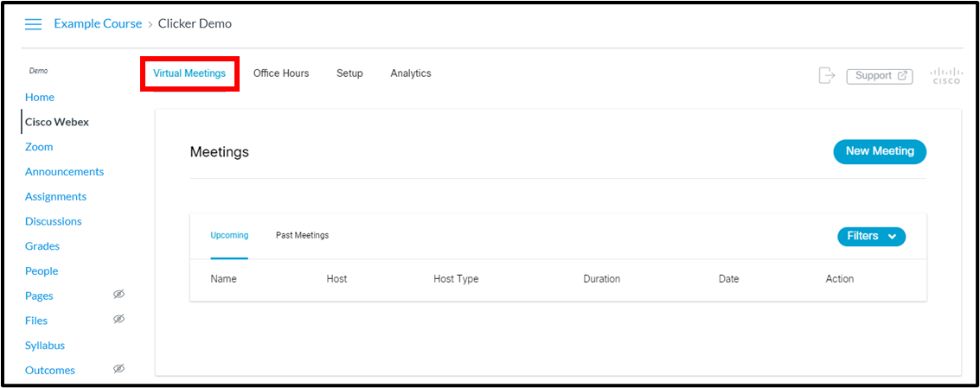Switch to the Office Hours tab
Viewport: 980px width, 388px height.
coord(280,73)
